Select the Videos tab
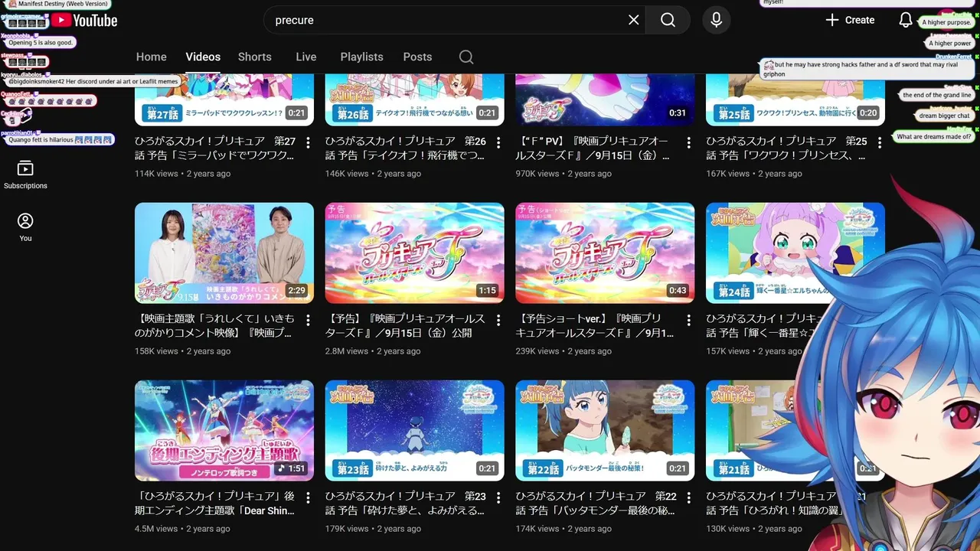Image resolution: width=980 pixels, height=551 pixels. (x=203, y=57)
